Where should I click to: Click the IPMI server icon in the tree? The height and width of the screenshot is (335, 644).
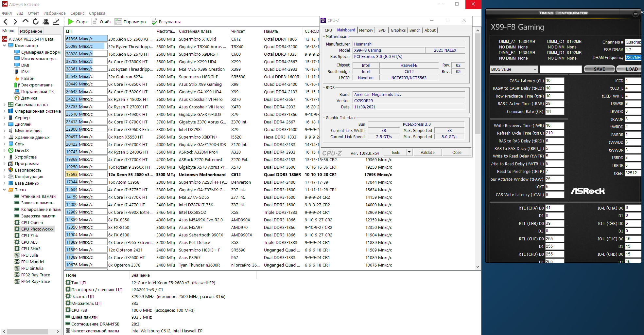(17, 72)
